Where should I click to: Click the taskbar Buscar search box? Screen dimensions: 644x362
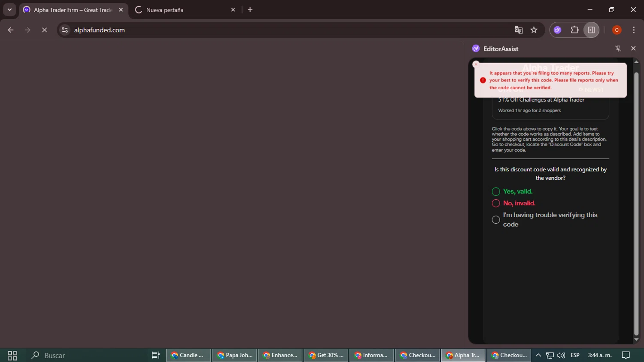pos(86,356)
